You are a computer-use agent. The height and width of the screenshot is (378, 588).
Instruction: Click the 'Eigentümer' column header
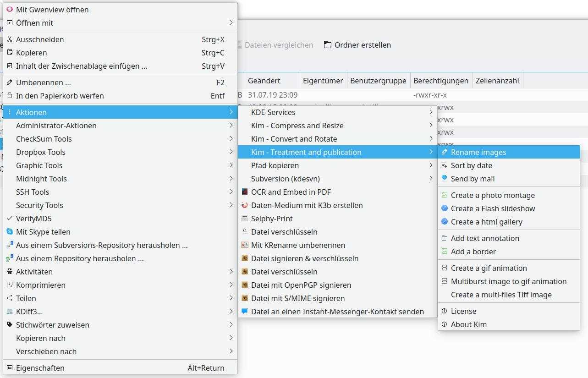(323, 81)
